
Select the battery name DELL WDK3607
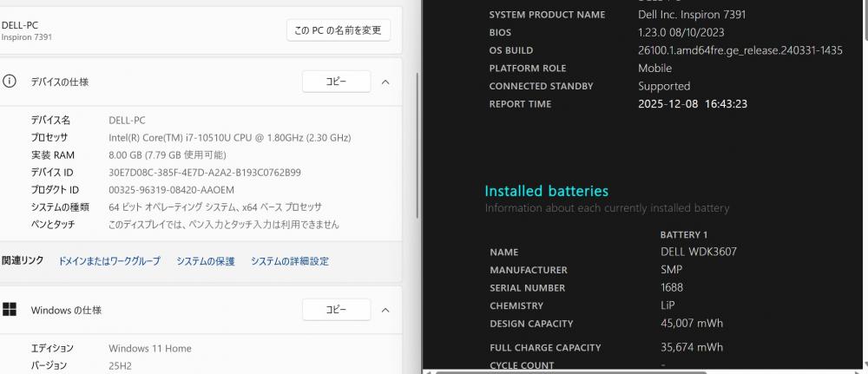(x=699, y=252)
